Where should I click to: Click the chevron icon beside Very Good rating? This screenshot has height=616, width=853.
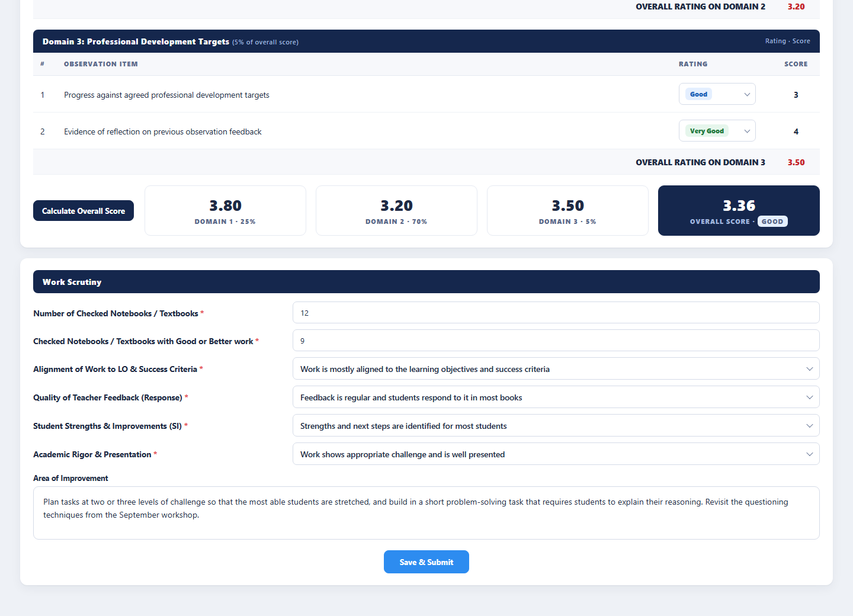[x=747, y=131]
